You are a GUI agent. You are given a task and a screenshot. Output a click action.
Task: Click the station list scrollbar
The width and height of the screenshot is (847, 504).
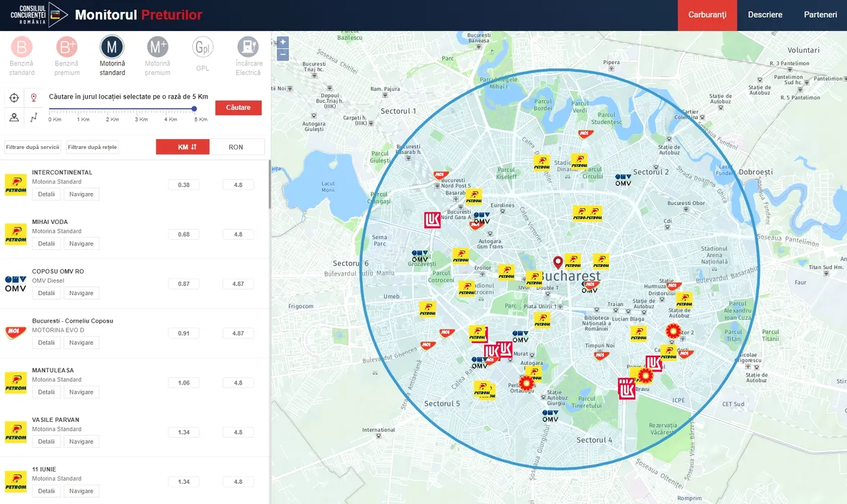pyautogui.click(x=269, y=184)
